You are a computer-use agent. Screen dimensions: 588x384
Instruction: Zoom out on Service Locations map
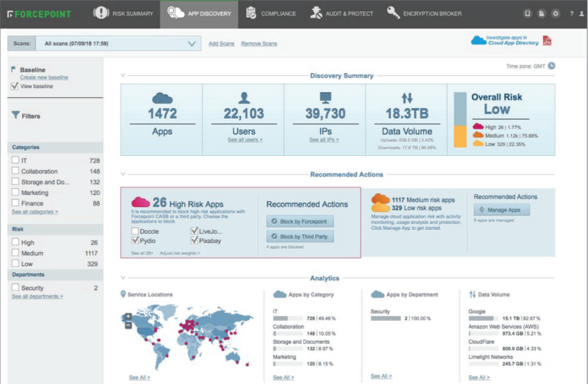128,326
